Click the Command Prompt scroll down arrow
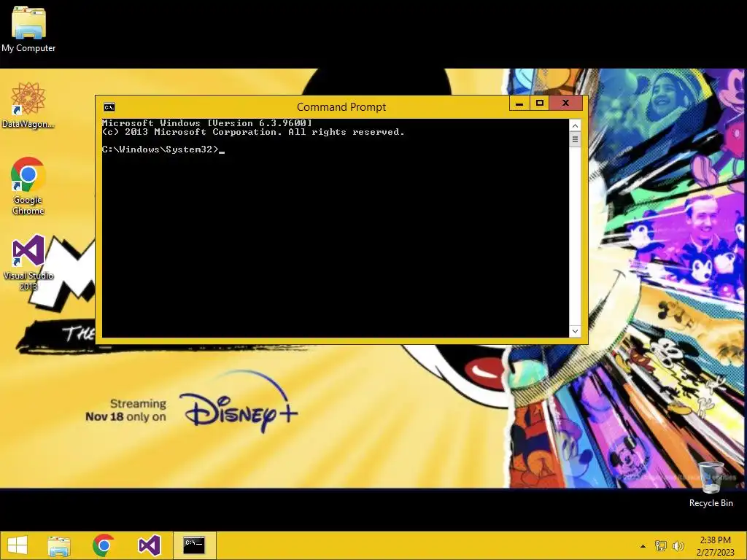 (x=575, y=331)
